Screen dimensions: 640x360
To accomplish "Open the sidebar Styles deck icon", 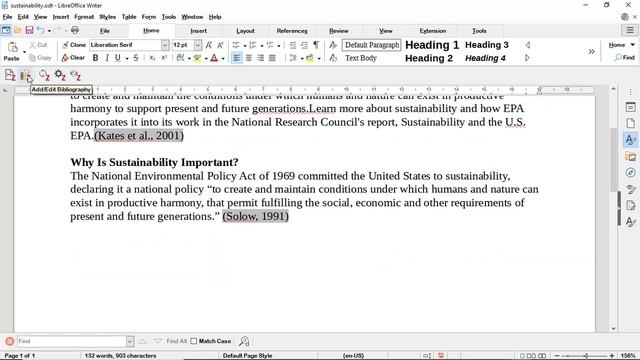I will tap(631, 140).
